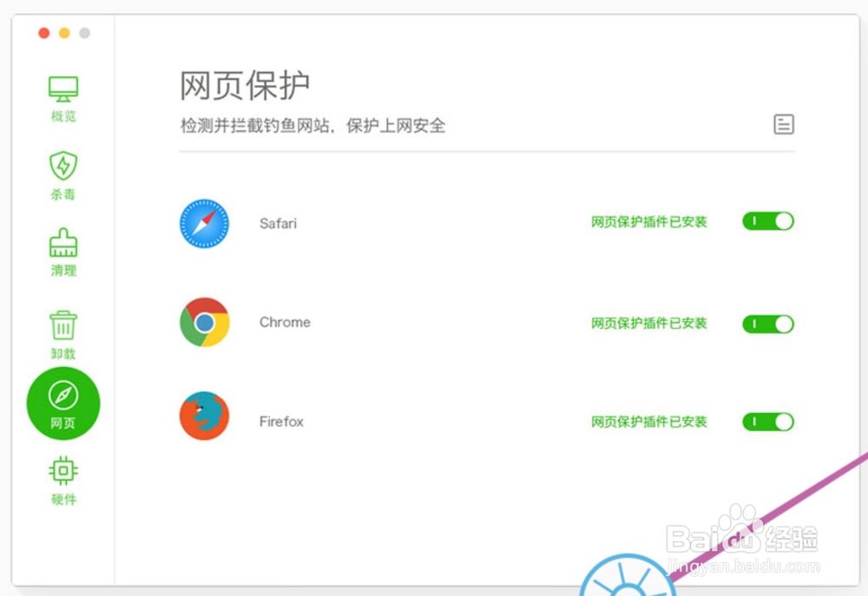Click Chrome's 网页保护插件已安装 status
Viewport: 868px width, 596px height.
coord(648,324)
